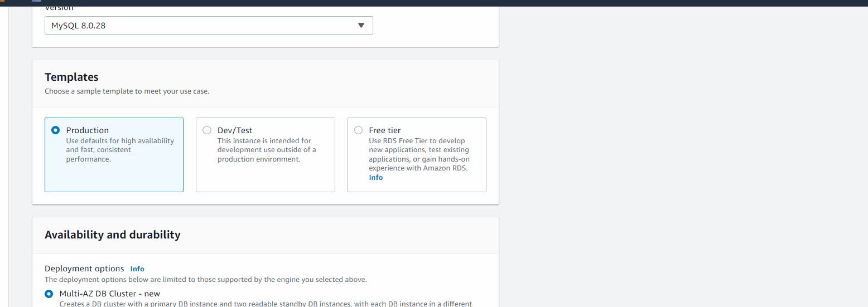Open Info link next to Deployment options
This screenshot has width=868, height=307.
tap(137, 269)
